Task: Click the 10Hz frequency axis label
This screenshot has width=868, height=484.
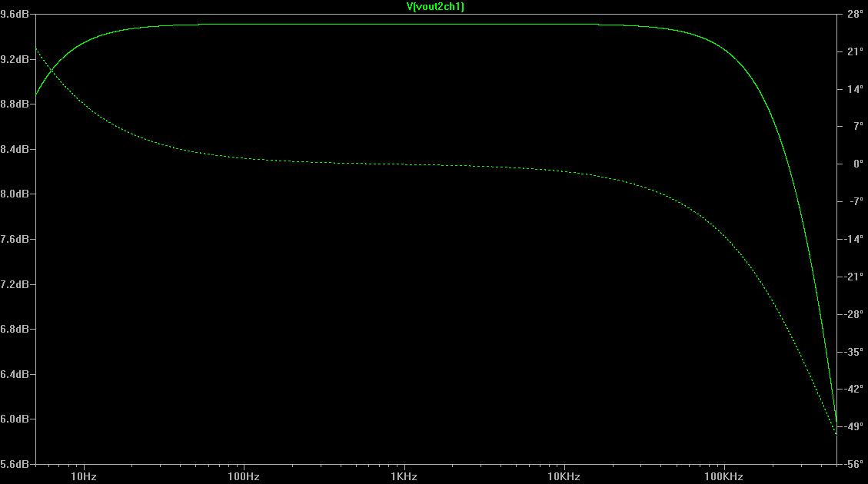Action: coord(84,476)
